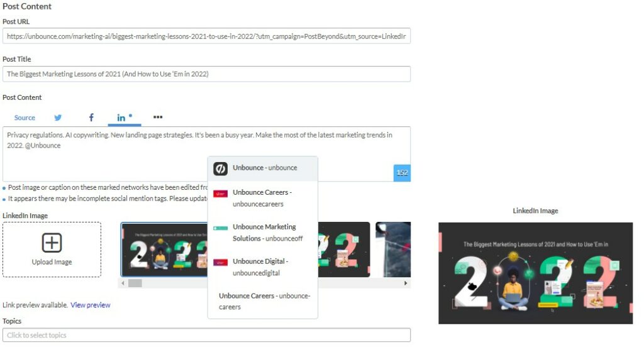Click the Unbounce Digital logo in suggestions
Screen dimensions: 644x350
[221, 262]
